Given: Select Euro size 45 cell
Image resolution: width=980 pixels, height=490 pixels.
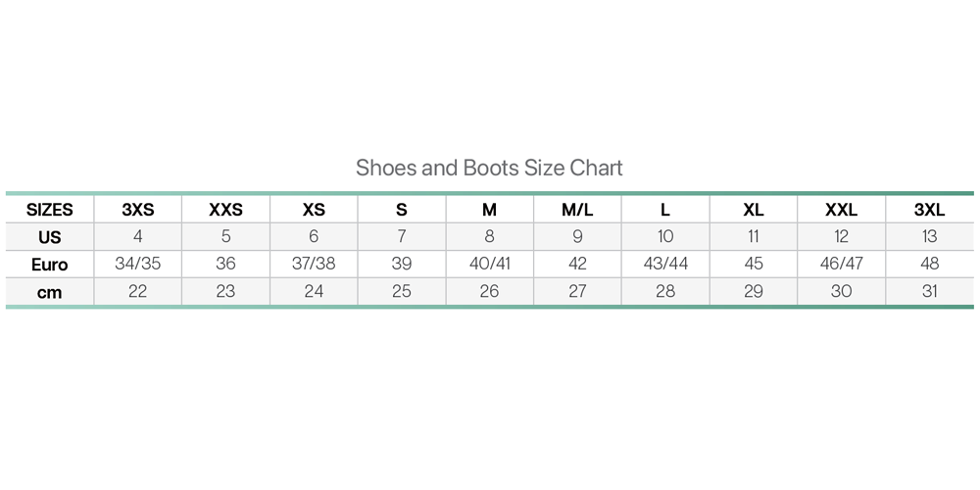Looking at the screenshot, I should pyautogui.click(x=754, y=264).
